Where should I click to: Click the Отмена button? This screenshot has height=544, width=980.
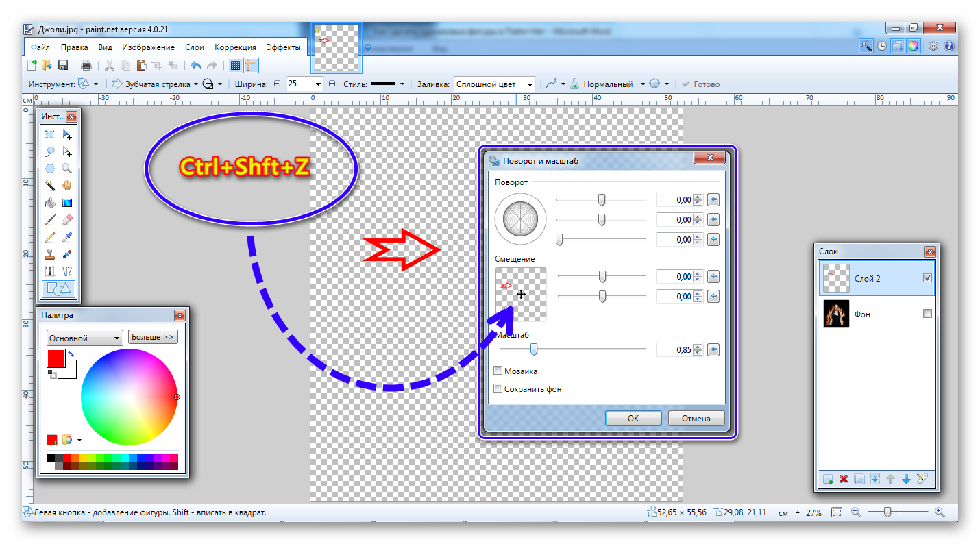click(x=696, y=418)
